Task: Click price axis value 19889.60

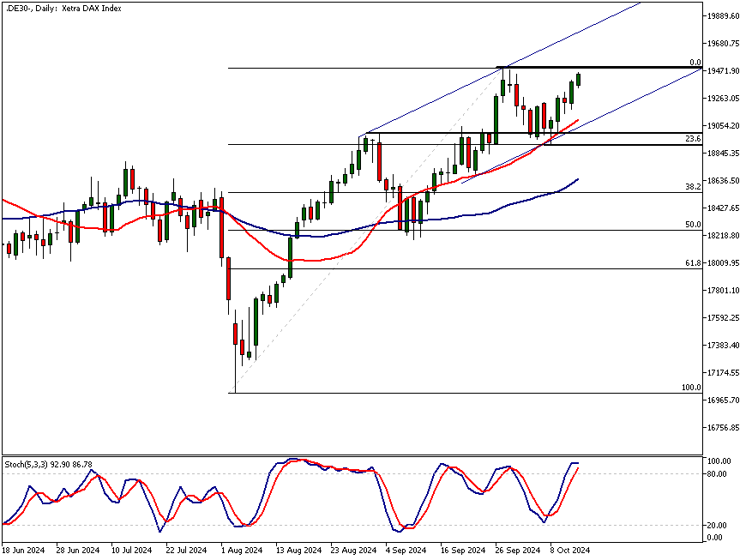Action: (724, 15)
